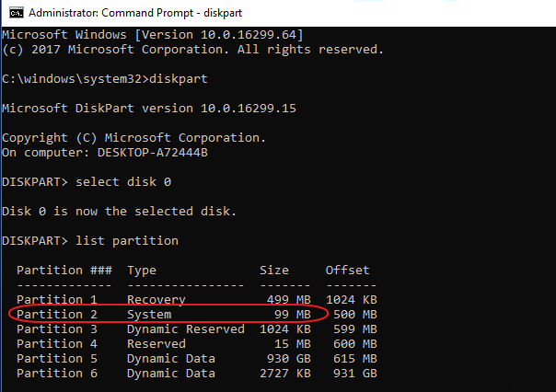The image size is (556, 392).
Task: Click the 'Size' column header
Action: (x=273, y=270)
